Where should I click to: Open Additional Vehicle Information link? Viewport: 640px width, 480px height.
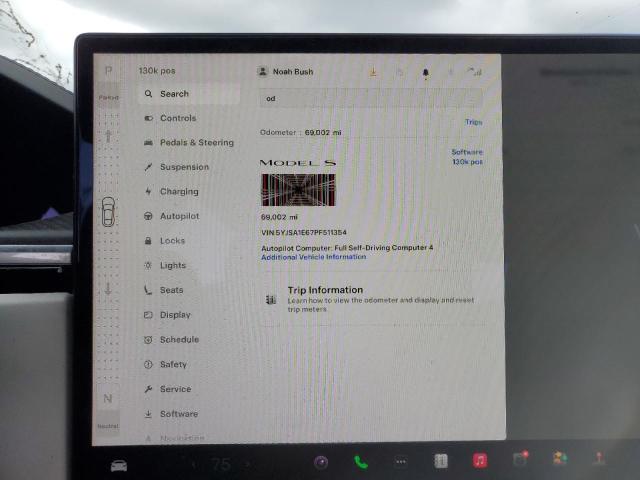coord(313,257)
